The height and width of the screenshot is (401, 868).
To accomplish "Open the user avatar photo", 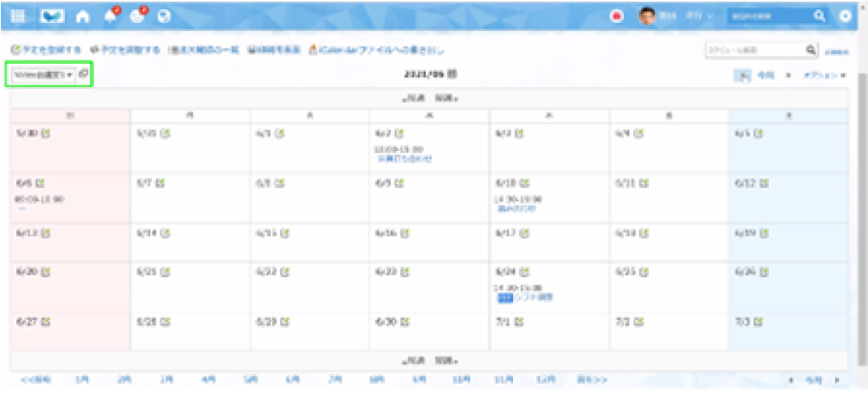I will click(x=647, y=16).
